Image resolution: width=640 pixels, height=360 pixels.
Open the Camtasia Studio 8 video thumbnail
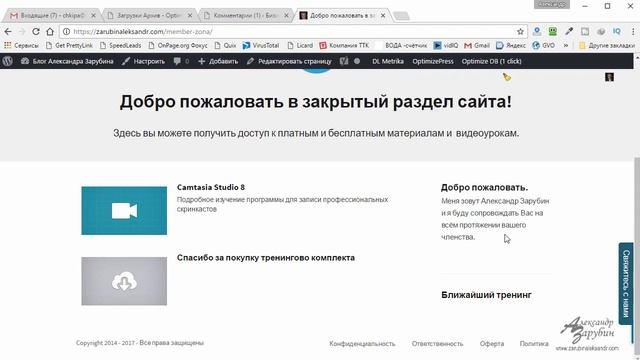click(124, 211)
